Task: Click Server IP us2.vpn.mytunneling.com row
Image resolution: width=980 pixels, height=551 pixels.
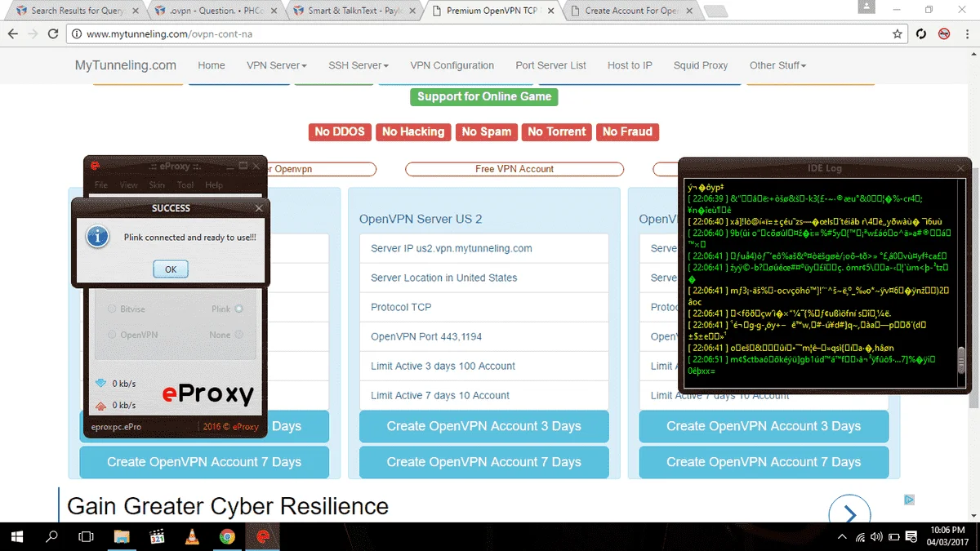Action: [x=484, y=248]
